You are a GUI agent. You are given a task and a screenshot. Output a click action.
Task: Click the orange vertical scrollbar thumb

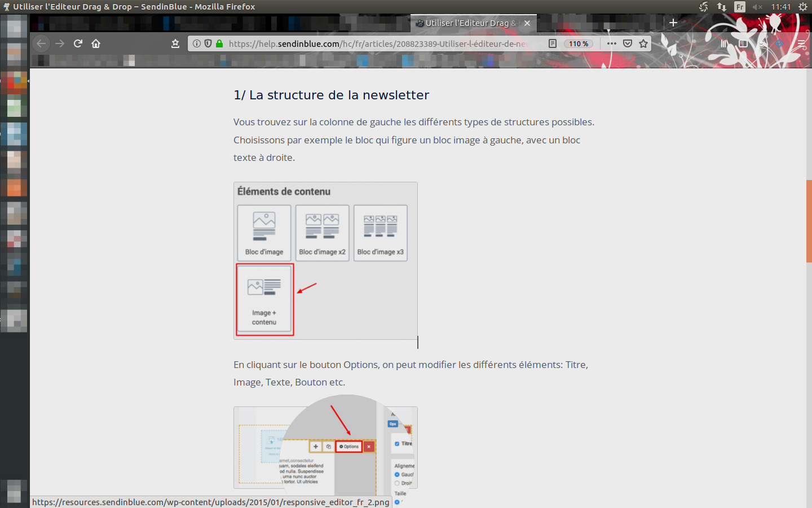click(809, 221)
